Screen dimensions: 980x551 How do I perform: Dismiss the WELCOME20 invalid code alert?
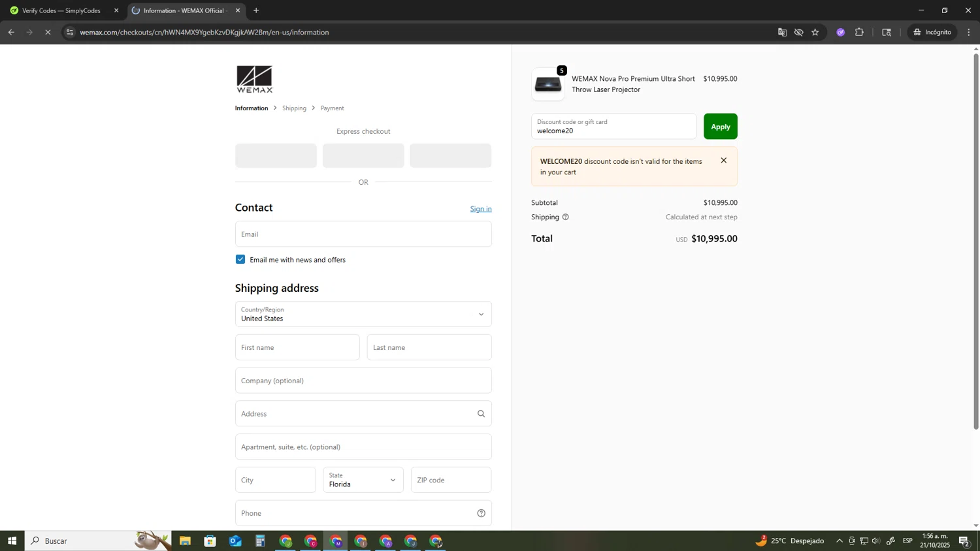tap(723, 161)
